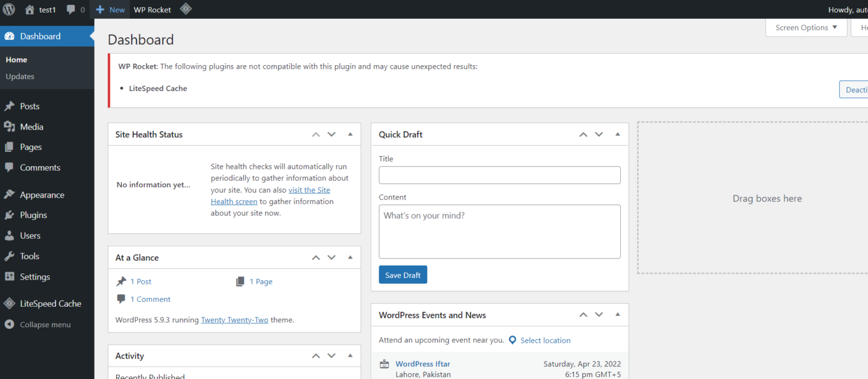Viewport: 868px width, 379px height.
Task: Click the WordPress logo in the admin bar
Action: 8,9
